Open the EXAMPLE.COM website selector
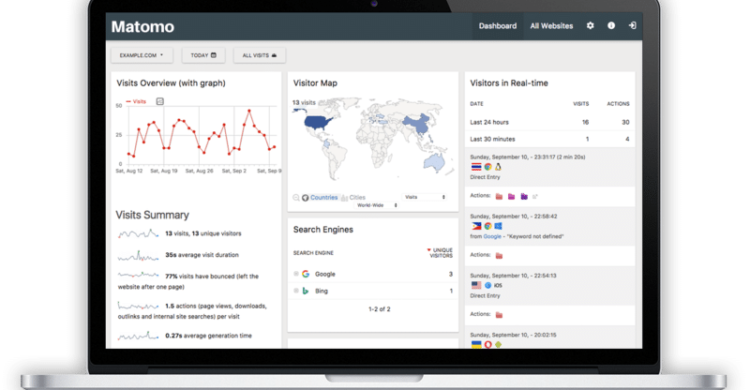Viewport: 750px width, 390px height. click(142, 56)
